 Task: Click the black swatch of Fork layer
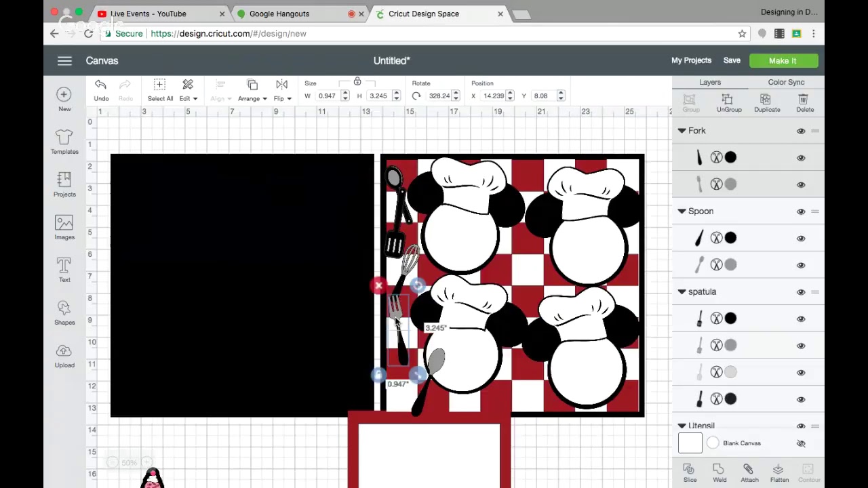click(x=730, y=158)
